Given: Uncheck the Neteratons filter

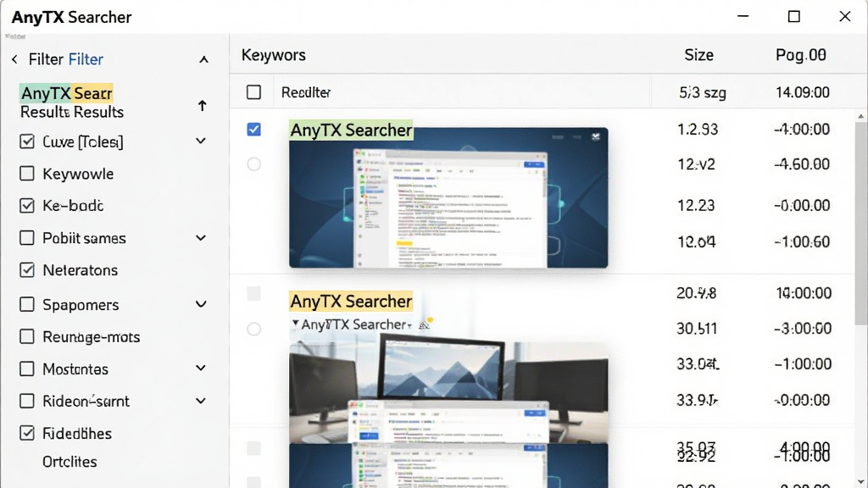Looking at the screenshot, I should pos(26,270).
